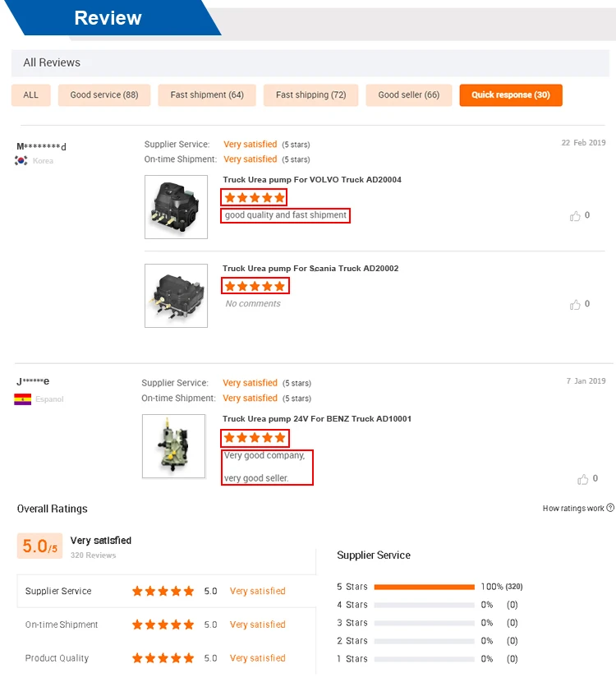This screenshot has height=696, width=616.
Task: Open the BENZ Truck AD10001 product link
Action: 317,419
